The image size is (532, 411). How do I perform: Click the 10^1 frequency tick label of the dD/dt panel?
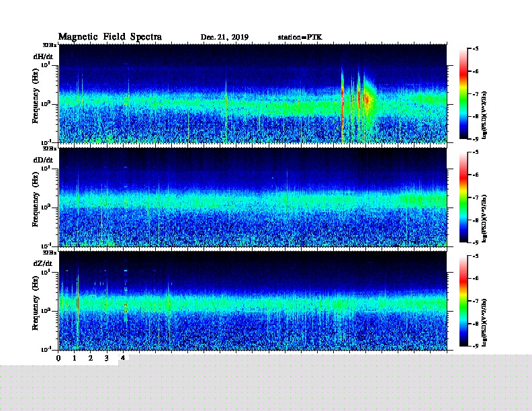pos(46,168)
